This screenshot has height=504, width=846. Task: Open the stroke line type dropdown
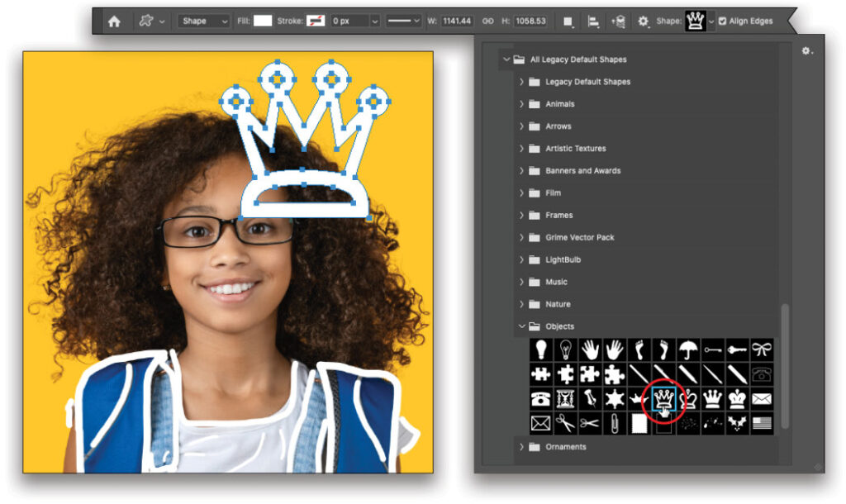(403, 21)
